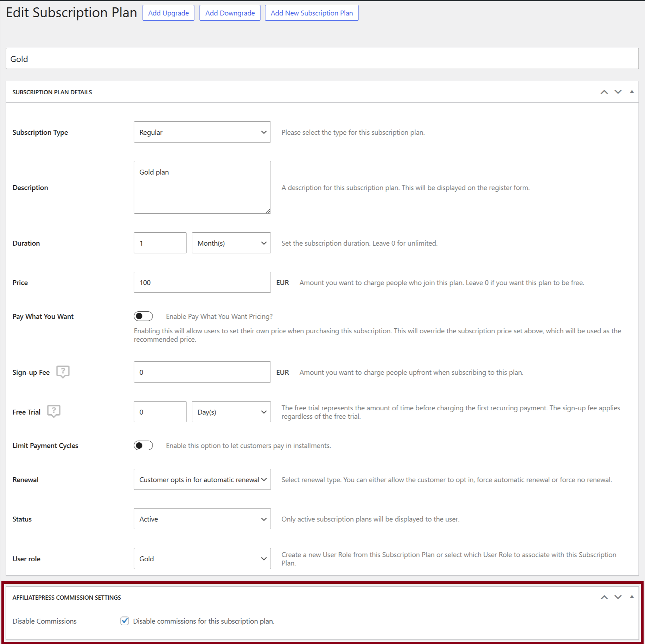Image resolution: width=645 pixels, height=644 pixels.
Task: Click the Sign-up Fee help tooltip icon
Action: coord(63,372)
